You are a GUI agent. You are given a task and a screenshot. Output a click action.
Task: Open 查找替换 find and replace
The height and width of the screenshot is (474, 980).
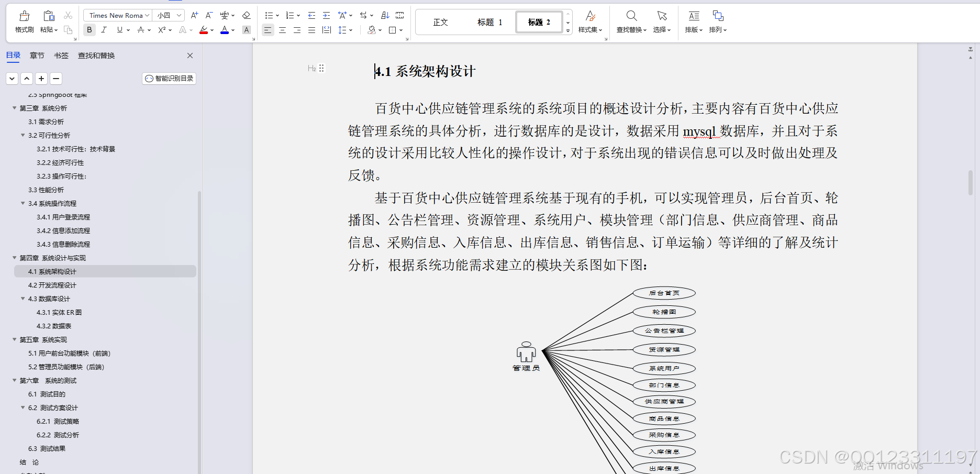[631, 22]
